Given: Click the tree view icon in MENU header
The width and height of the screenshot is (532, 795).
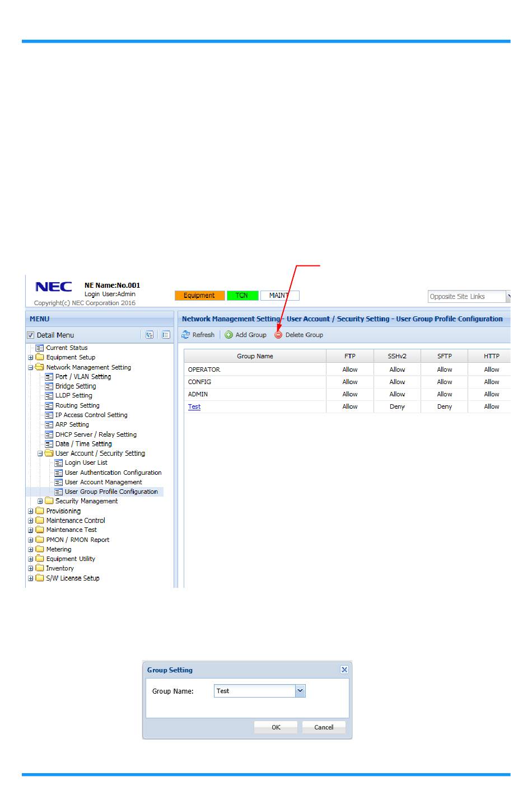Looking at the screenshot, I should tap(150, 335).
